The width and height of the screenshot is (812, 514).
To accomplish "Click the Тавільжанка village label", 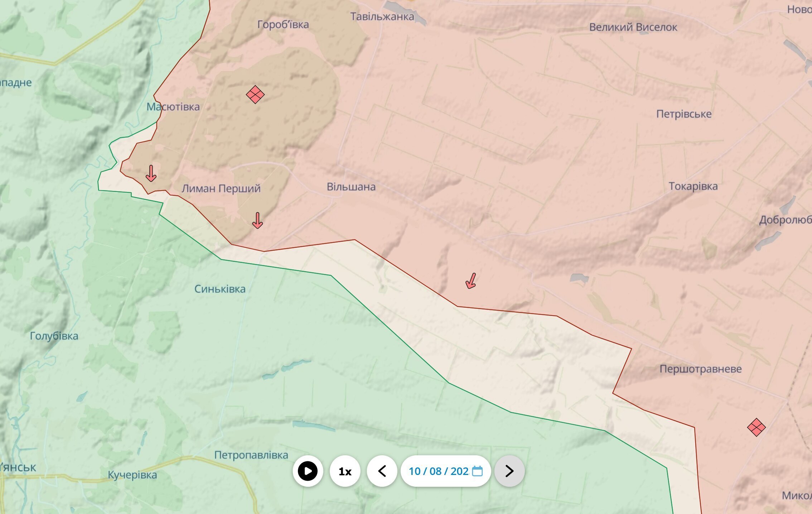I will pyautogui.click(x=382, y=16).
